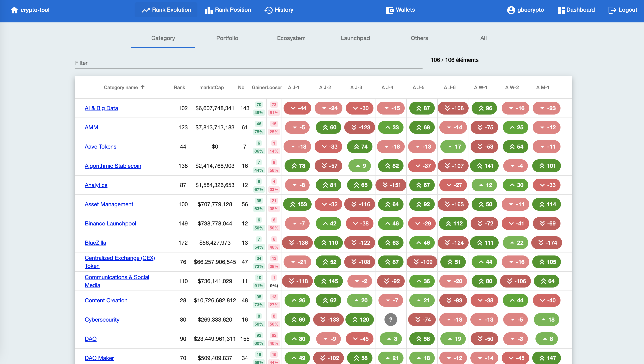Open the Binance Launchpool link
Image resolution: width=644 pixels, height=364 pixels.
(x=110, y=223)
